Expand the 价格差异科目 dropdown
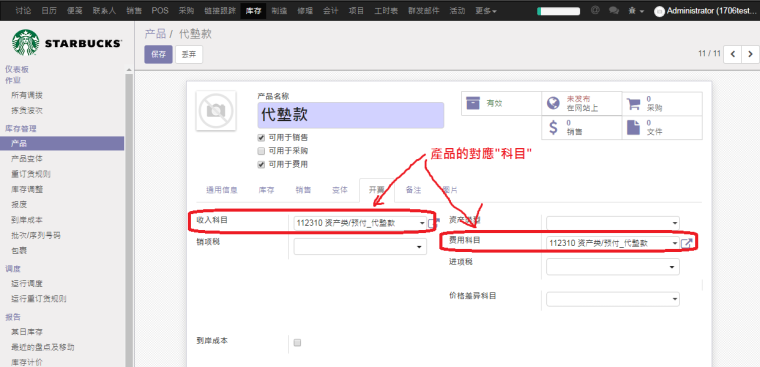760x367 pixels. pos(613,299)
